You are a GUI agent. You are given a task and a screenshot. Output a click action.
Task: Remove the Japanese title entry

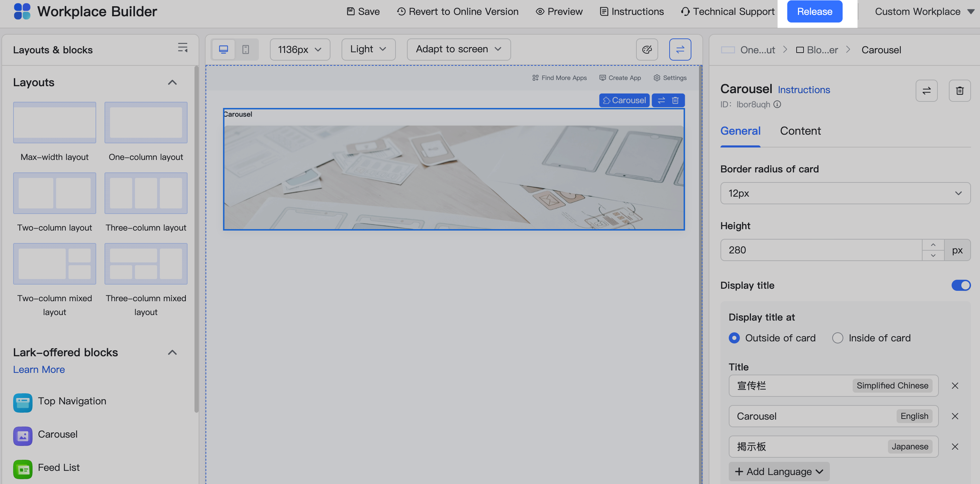[x=955, y=446]
